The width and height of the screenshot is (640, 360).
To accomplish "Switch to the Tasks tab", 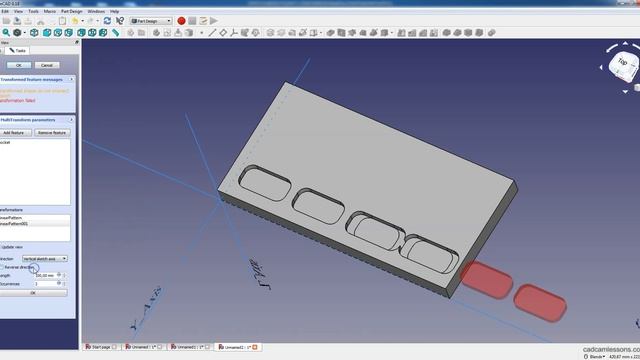I will pos(17,51).
